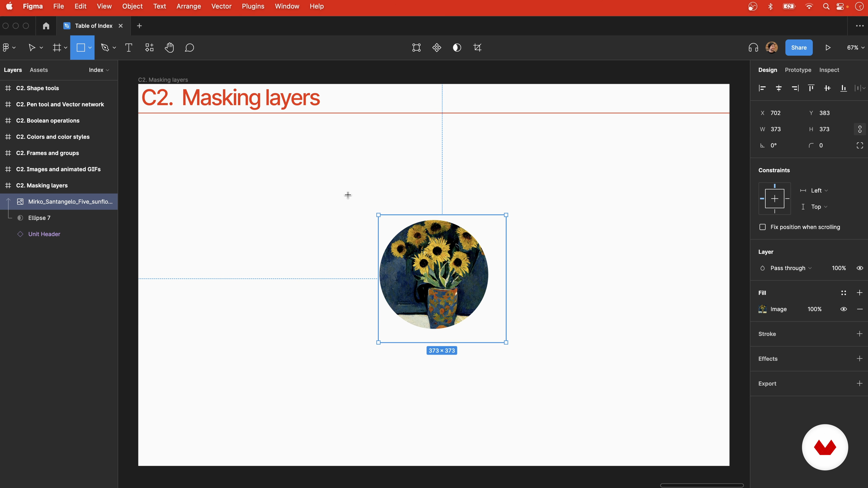Enable Fix position when scrolling
Screen dimensions: 868x488
762,227
